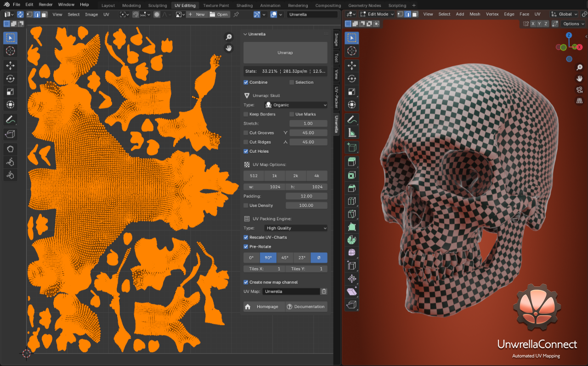The height and width of the screenshot is (366, 588).
Task: Switch to orthographic grid view icon
Action: click(580, 101)
